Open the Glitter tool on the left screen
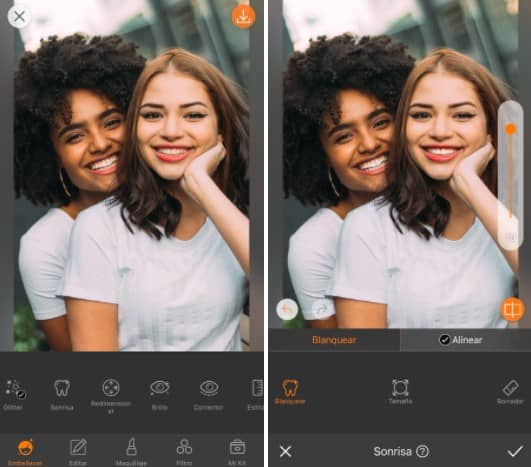The height and width of the screenshot is (467, 531). coord(14,395)
